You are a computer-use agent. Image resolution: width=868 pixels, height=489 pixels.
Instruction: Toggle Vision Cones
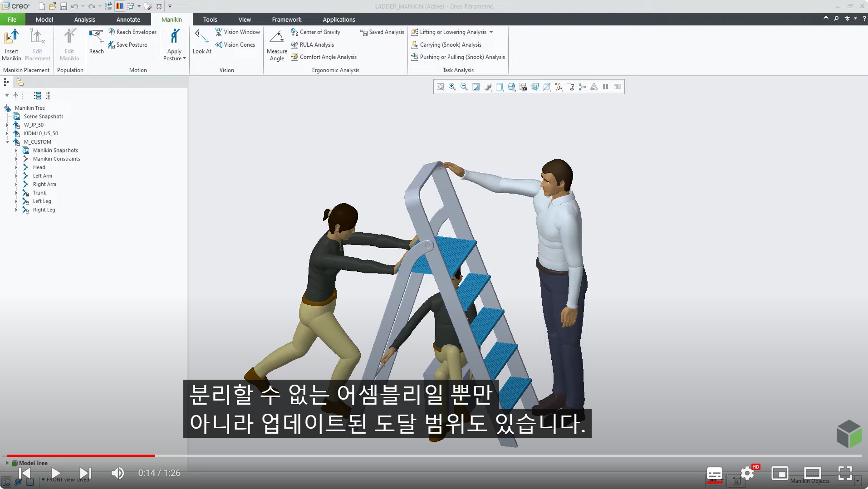click(235, 44)
